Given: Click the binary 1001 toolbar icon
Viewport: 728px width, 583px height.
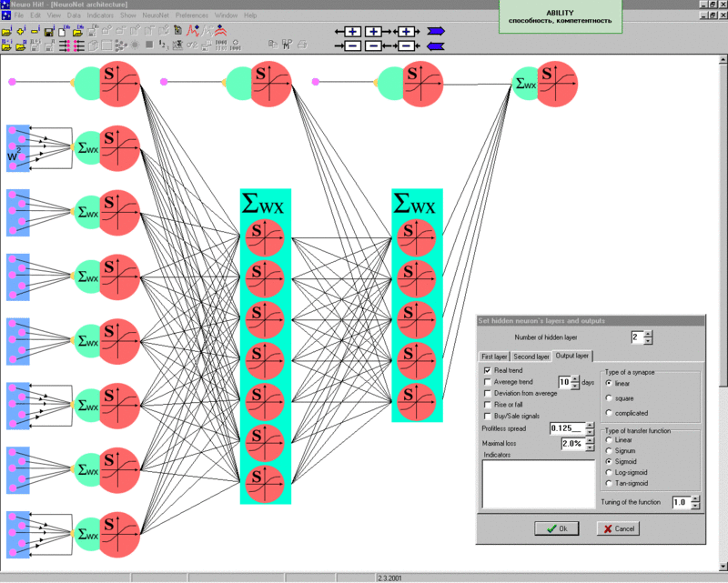Looking at the screenshot, I should 221,45.
